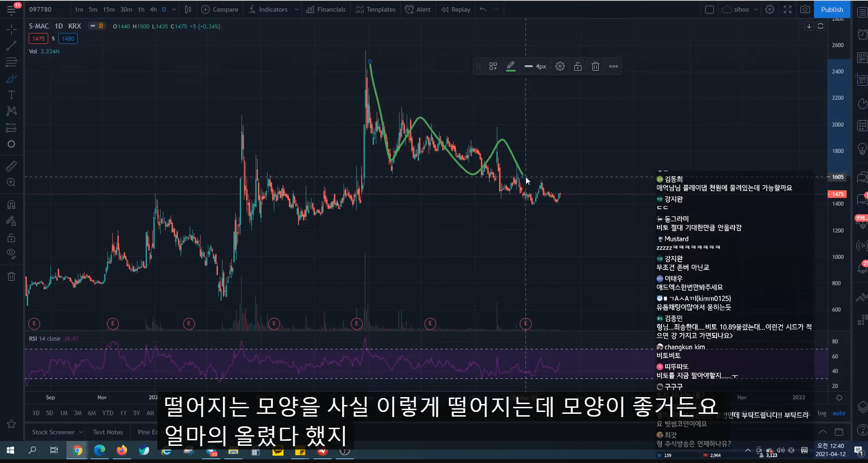868x463 pixels.
Task: Open Firefox from the taskbar
Action: click(x=122, y=450)
